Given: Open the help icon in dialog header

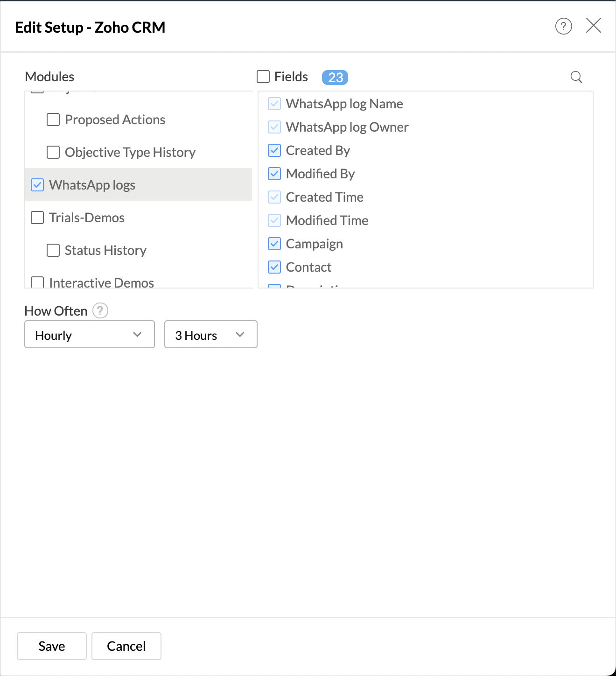Looking at the screenshot, I should [563, 26].
